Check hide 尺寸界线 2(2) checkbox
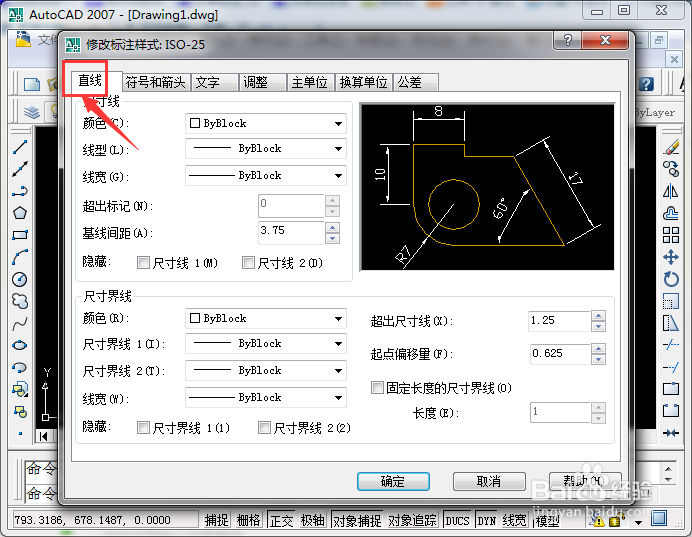This screenshot has width=692, height=537. pos(264,428)
